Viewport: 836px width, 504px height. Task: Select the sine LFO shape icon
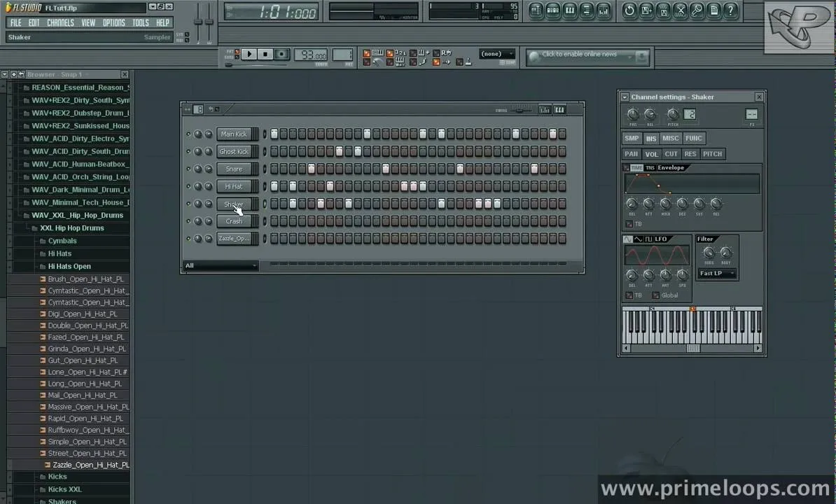pos(628,239)
